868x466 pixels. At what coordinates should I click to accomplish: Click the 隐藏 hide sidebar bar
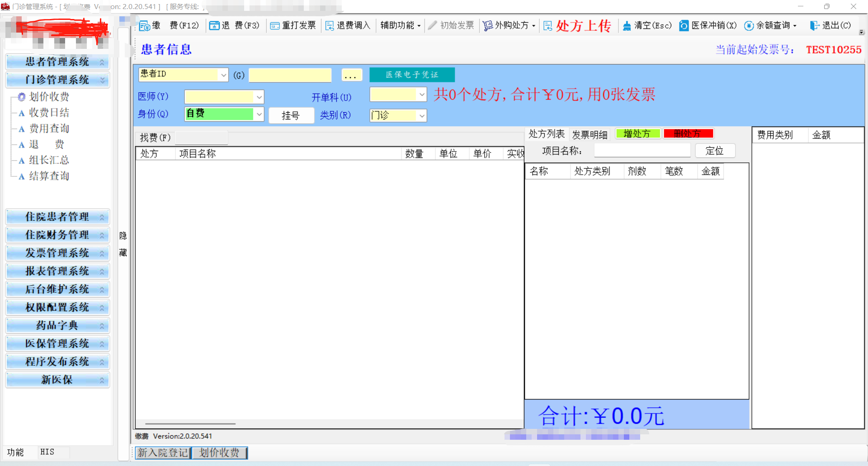123,244
